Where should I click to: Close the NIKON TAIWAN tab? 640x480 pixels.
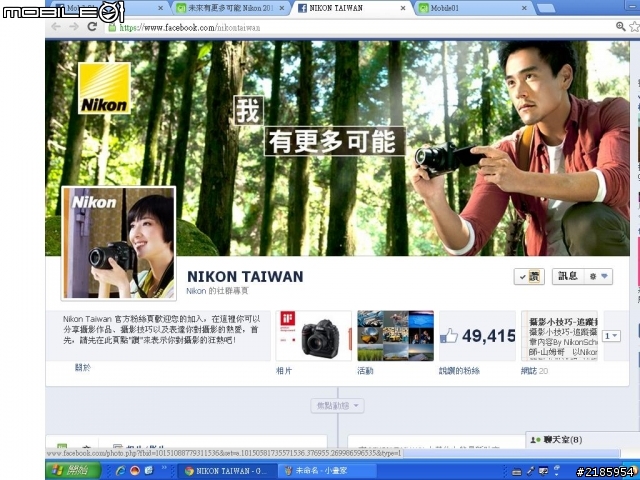pos(403,8)
